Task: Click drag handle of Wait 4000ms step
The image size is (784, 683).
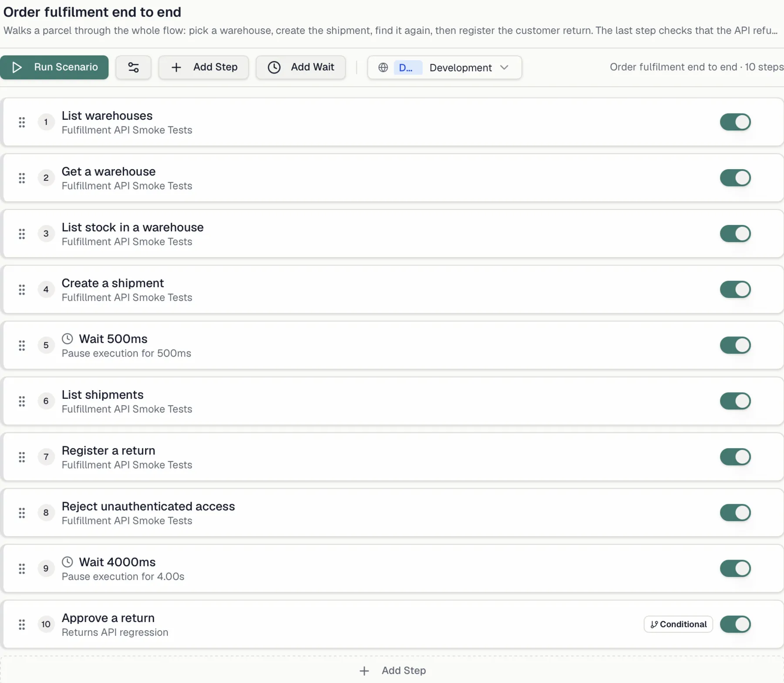Action: (22, 568)
